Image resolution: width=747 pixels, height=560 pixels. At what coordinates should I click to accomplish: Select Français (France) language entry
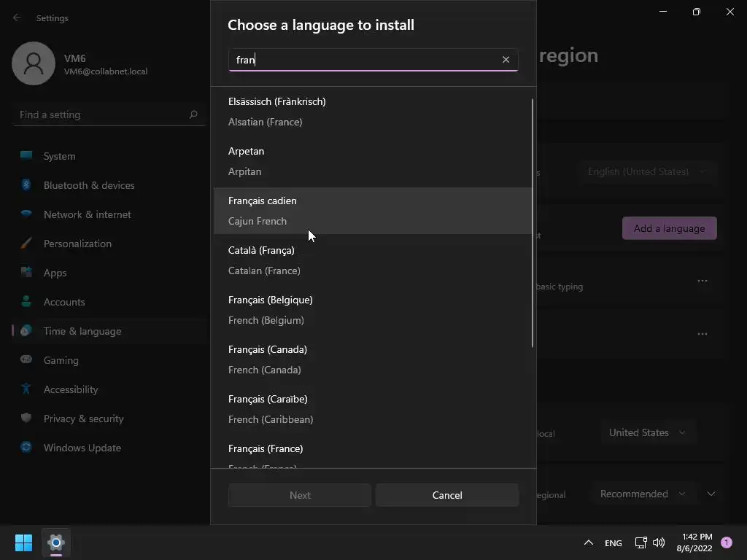373,452
